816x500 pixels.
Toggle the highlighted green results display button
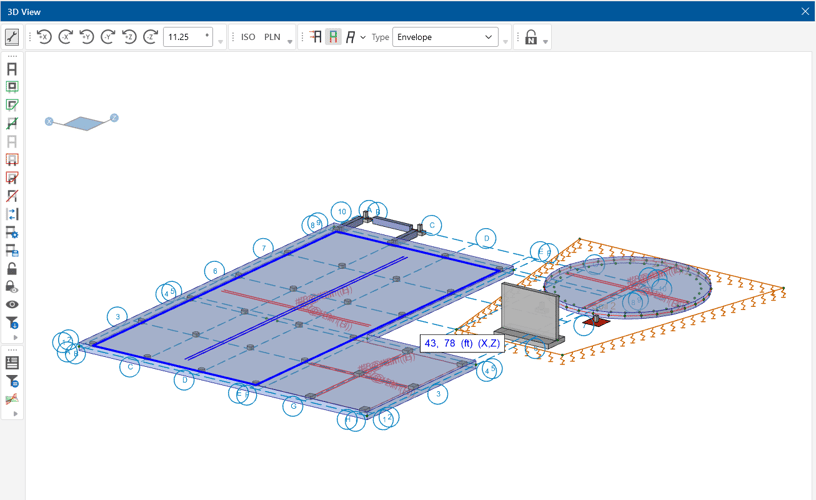(333, 37)
